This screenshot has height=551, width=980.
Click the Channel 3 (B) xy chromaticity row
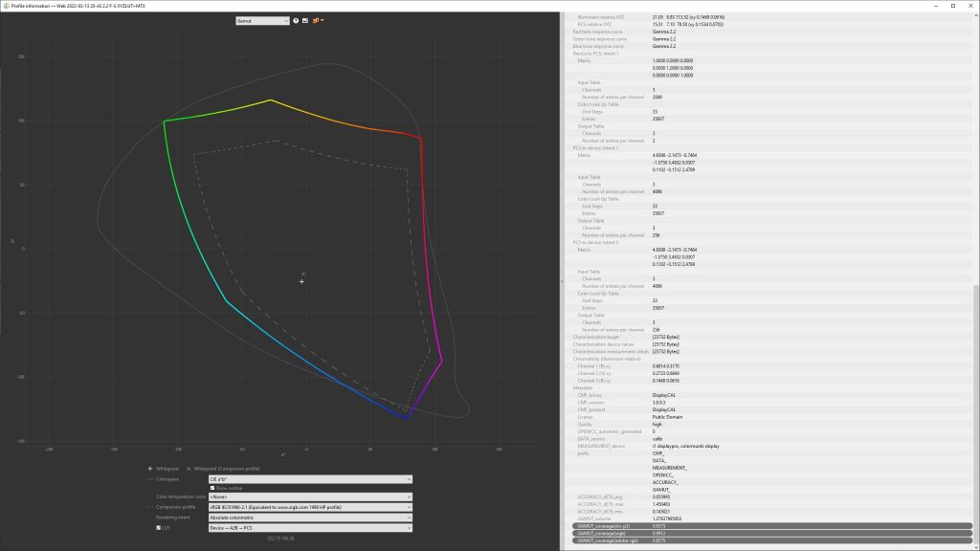(772, 381)
